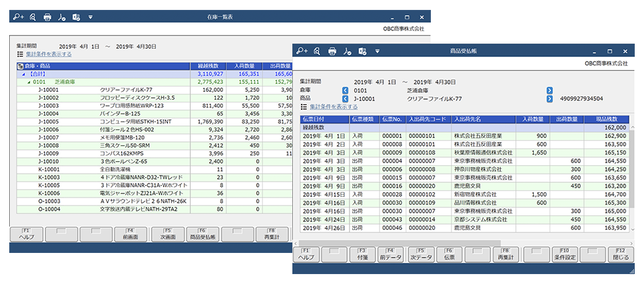The width and height of the screenshot is (644, 284).
Task: Click the 入荷数量 column header in 在庫一覧表
Action: (243, 66)
